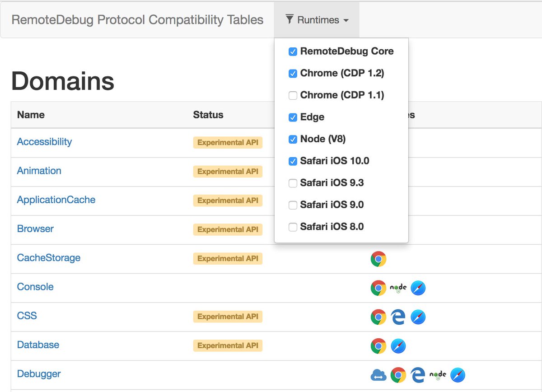Click the Name column header
Screen dimensions: 542x392
(31, 115)
